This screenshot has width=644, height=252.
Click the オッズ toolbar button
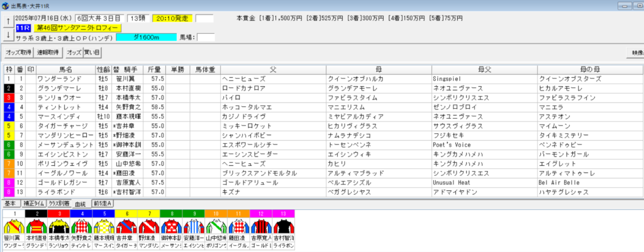point(74,53)
